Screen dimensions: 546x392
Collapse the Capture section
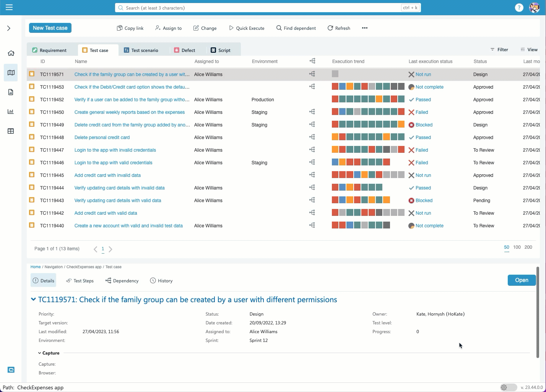click(40, 353)
